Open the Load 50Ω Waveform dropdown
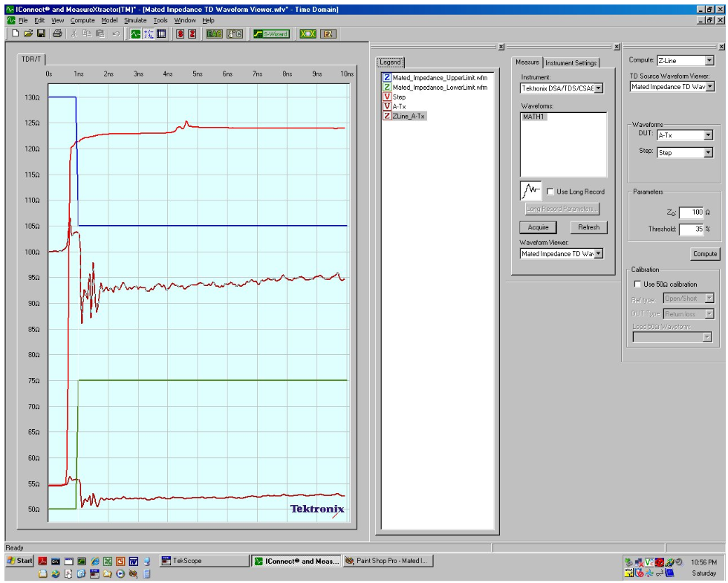 pyautogui.click(x=707, y=337)
